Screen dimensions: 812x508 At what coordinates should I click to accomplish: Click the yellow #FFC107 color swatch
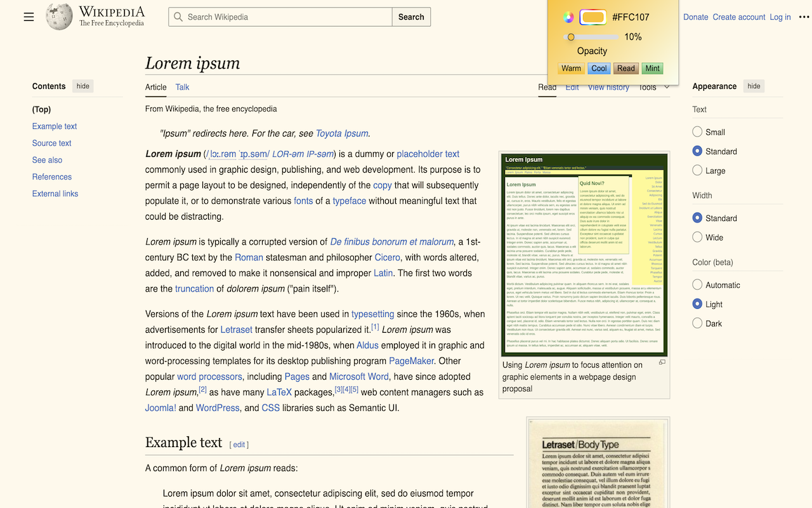click(x=593, y=17)
